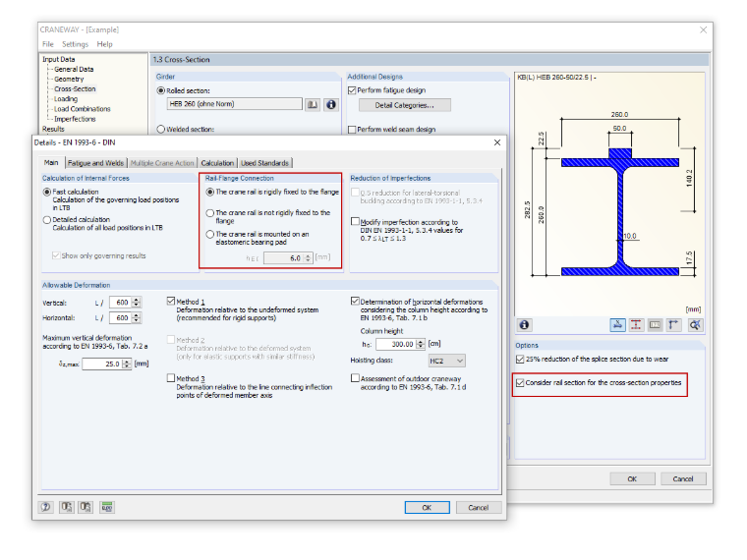Viewport: 747px width, 560px height.
Task: Choose 'crane rail is not rigidly fixed' option
Action: 210,213
